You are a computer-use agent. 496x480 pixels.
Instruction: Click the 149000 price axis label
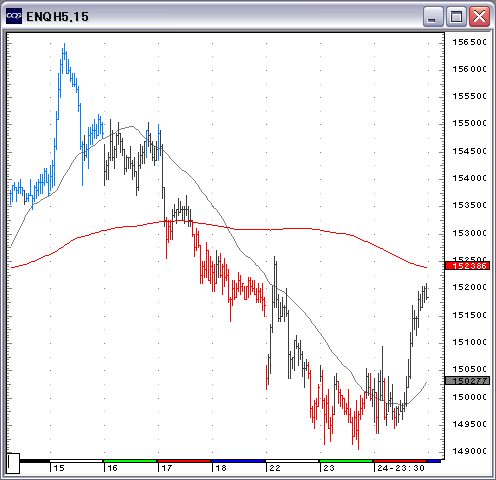[x=469, y=451]
